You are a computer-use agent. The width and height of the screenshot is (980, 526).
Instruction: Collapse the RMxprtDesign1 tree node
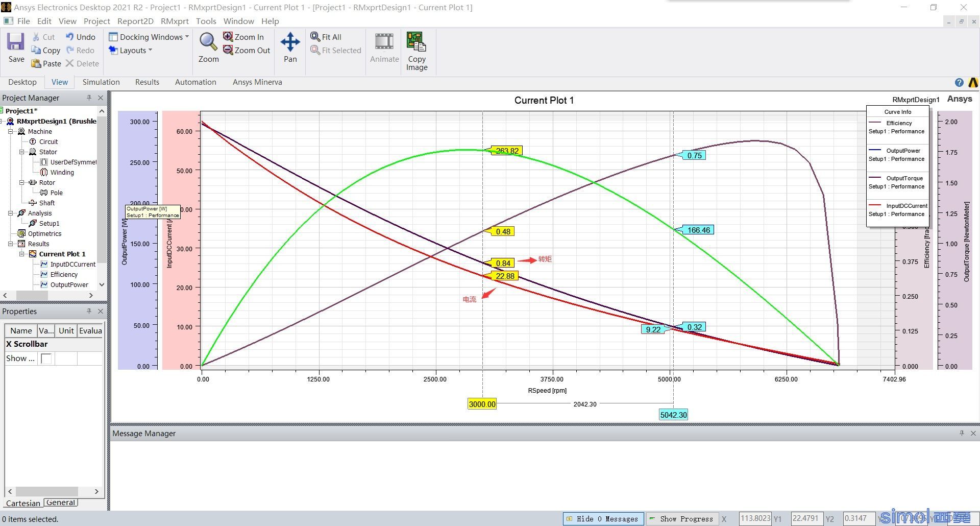2,121
